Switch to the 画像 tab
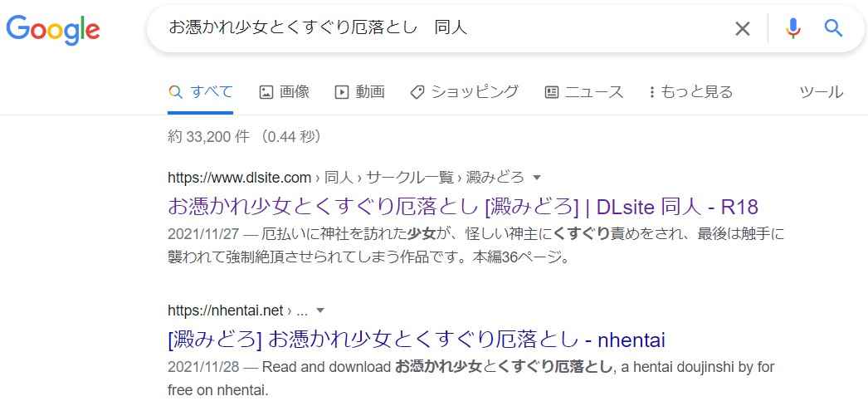This screenshot has width=868, height=401. 284,92
